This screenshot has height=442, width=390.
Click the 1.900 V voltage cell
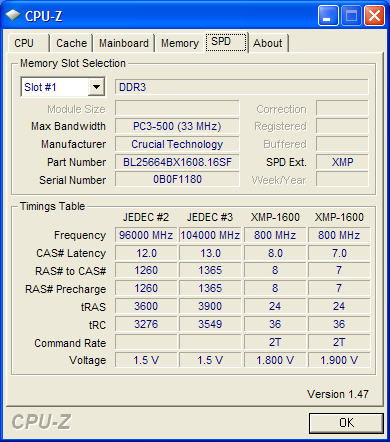tap(339, 360)
